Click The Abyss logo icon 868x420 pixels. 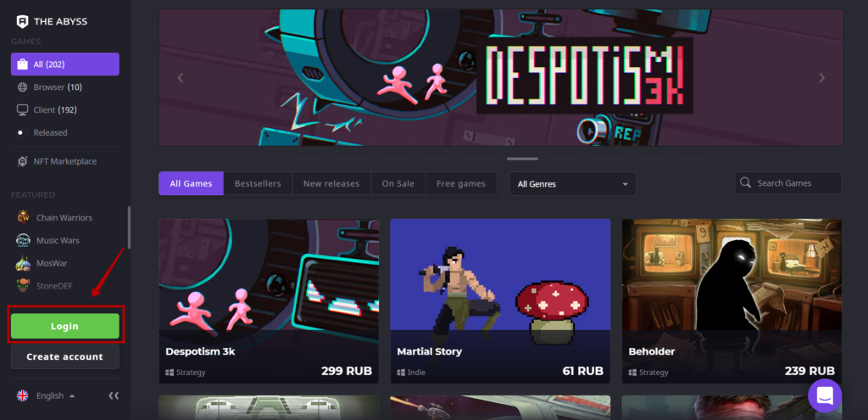(22, 21)
